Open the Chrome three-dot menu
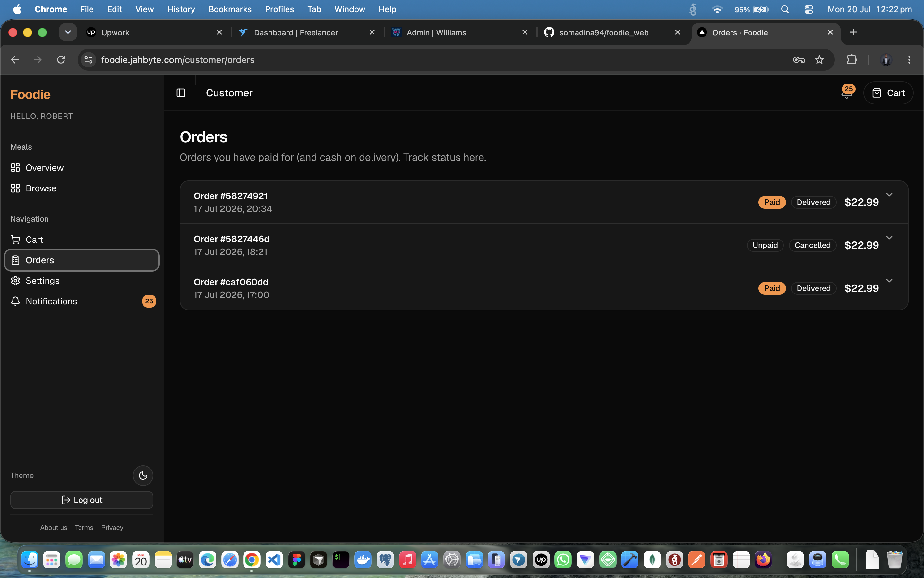 909,60
